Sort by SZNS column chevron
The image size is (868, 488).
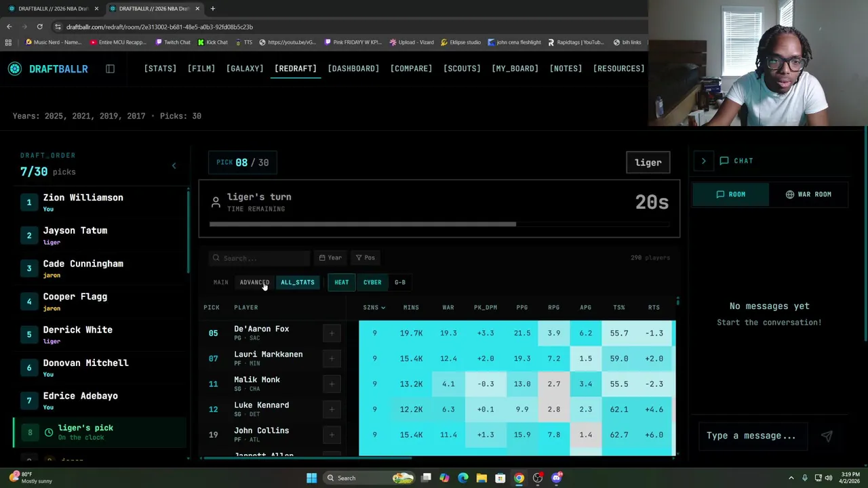point(383,308)
